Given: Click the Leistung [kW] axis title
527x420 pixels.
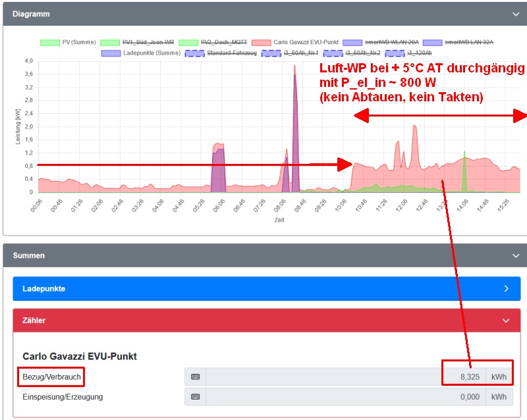Looking at the screenshot, I should point(18,126).
